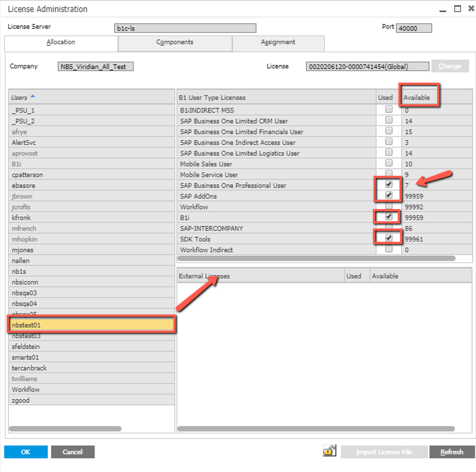
Task: Uncheck the B1i license checkbox
Action: pos(388,217)
